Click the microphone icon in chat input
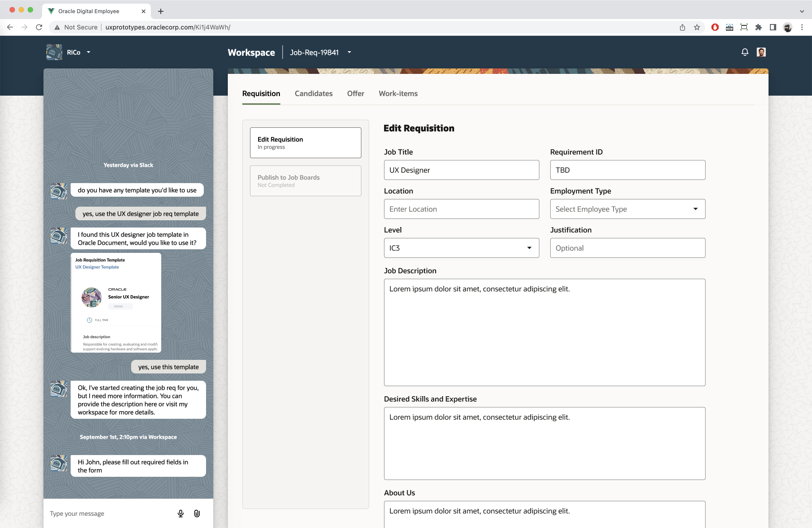Viewport: 812px width, 528px height. pyautogui.click(x=181, y=513)
